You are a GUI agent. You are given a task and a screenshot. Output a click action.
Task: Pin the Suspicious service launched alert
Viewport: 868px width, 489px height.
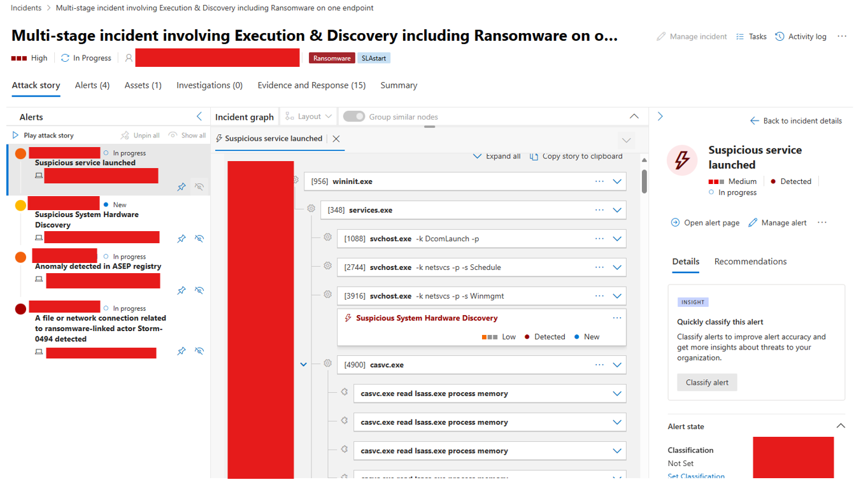pos(181,187)
